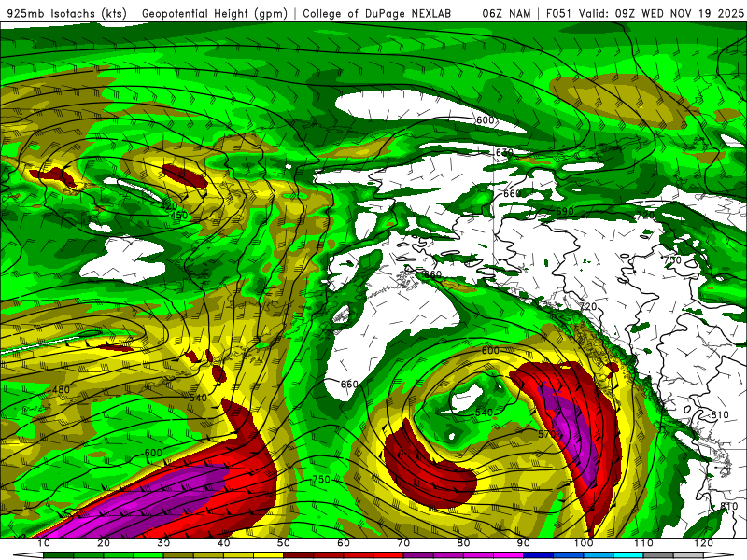Click the '630' height contour label
The image size is (747, 560).
tap(504, 152)
